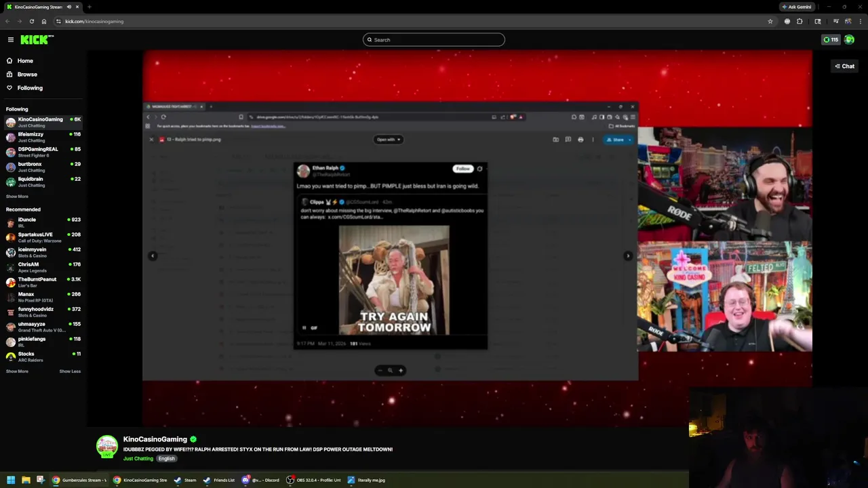Go to Home in Kick sidebar
The image size is (868, 488).
25,61
